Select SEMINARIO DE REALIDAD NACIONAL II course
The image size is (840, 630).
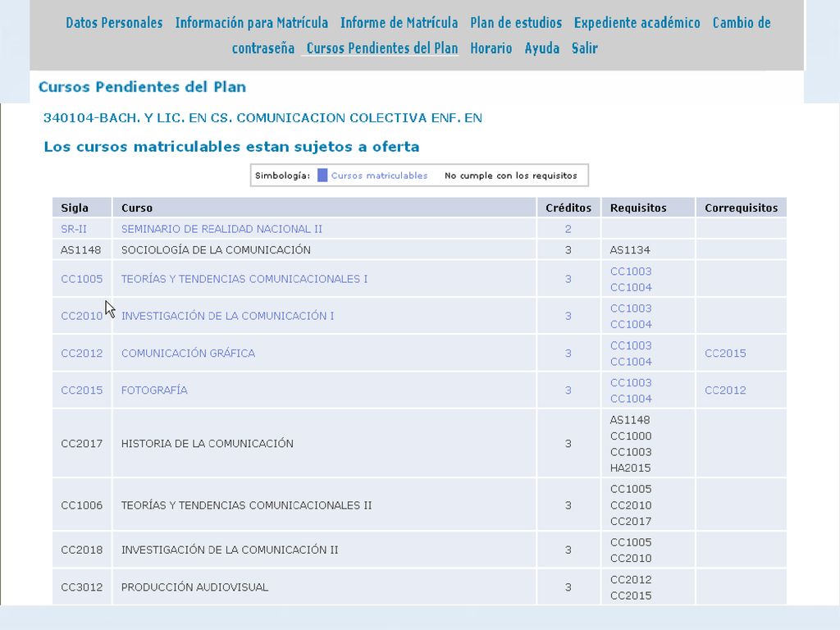[x=221, y=229]
